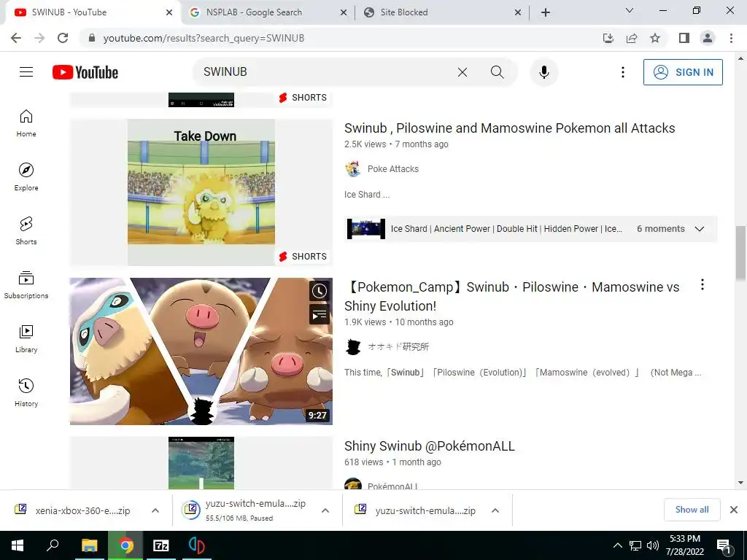Close the NSPLAB Google Search tab
747x560 pixels.
point(344,12)
